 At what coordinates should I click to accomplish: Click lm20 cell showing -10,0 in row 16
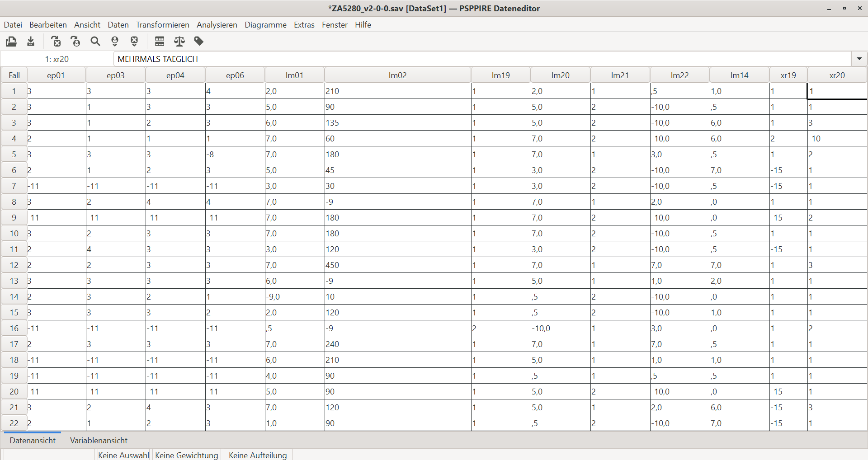[x=561, y=329]
